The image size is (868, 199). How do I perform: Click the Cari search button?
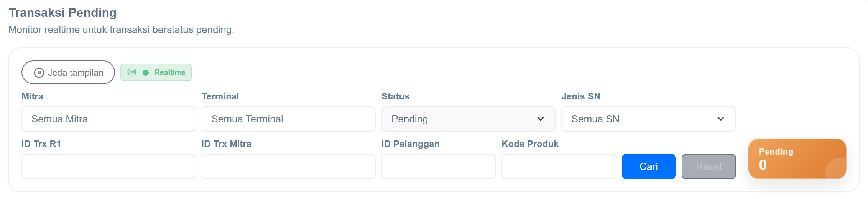tap(649, 166)
